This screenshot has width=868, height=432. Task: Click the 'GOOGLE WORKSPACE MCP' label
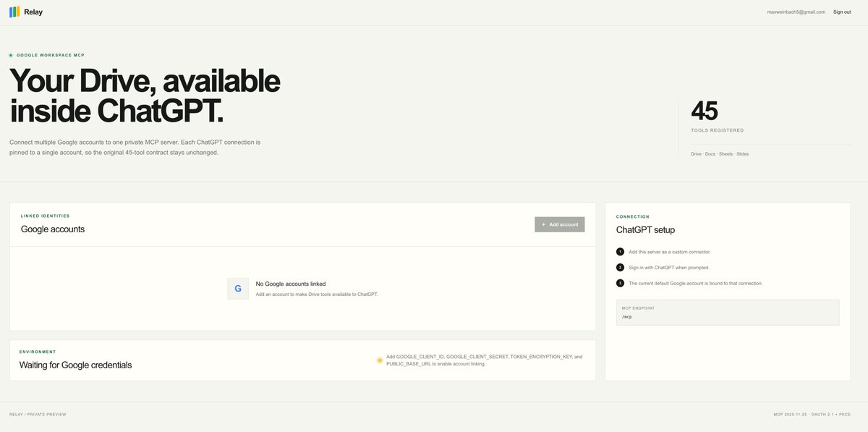click(51, 55)
